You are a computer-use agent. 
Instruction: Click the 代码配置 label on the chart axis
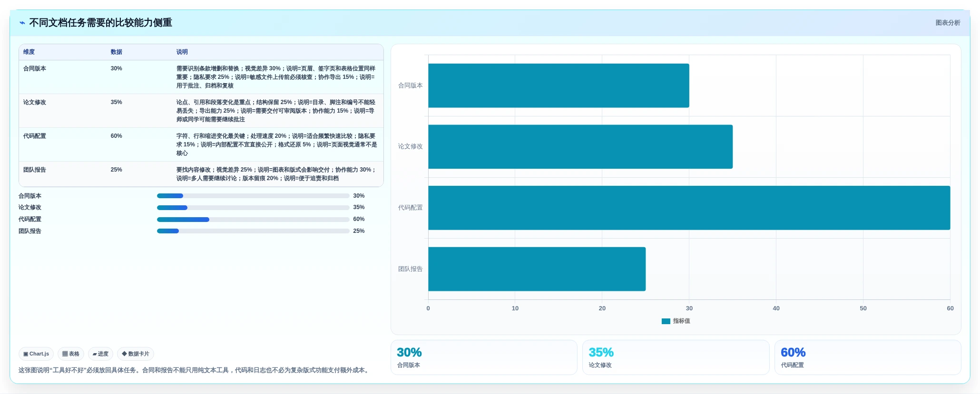410,208
